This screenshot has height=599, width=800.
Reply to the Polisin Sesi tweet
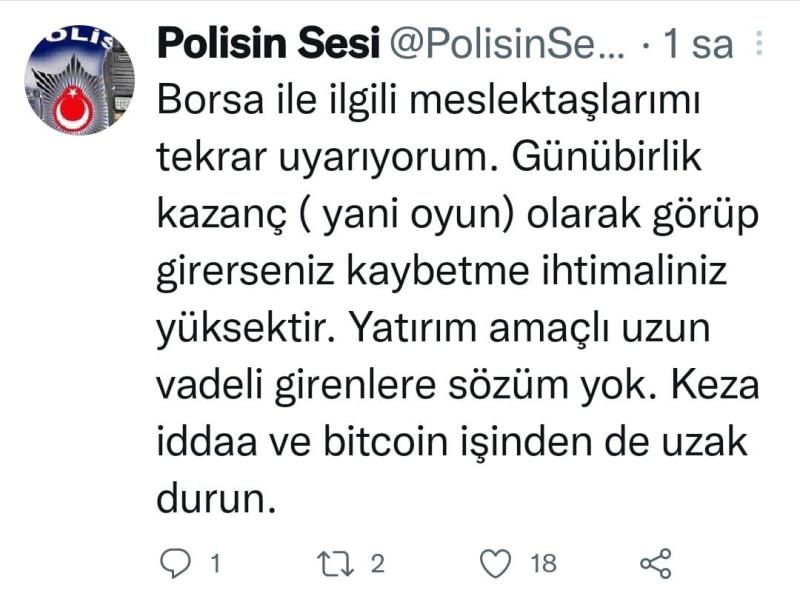tap(175, 564)
